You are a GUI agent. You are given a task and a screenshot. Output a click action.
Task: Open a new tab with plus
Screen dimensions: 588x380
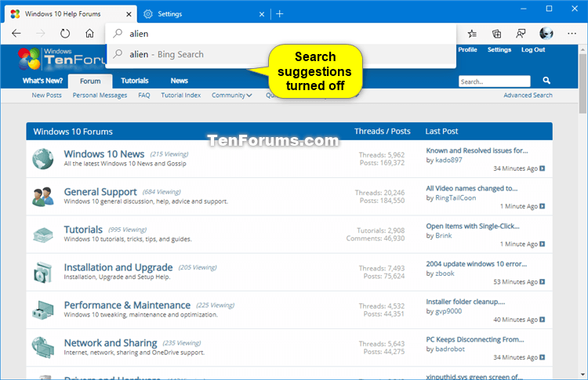click(280, 14)
